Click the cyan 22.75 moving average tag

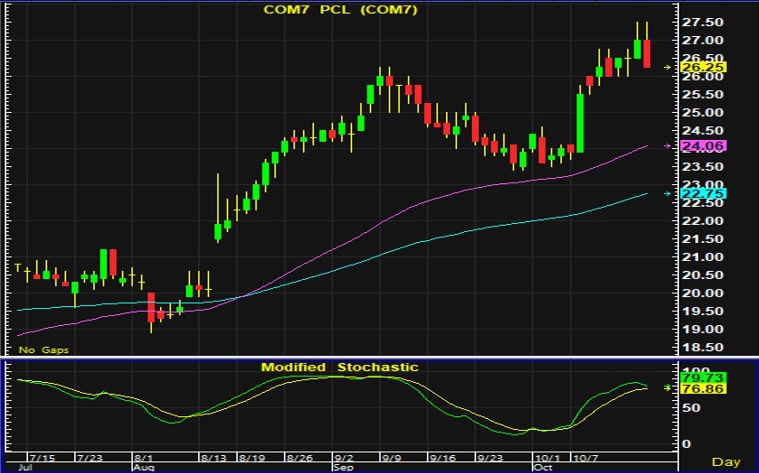701,193
